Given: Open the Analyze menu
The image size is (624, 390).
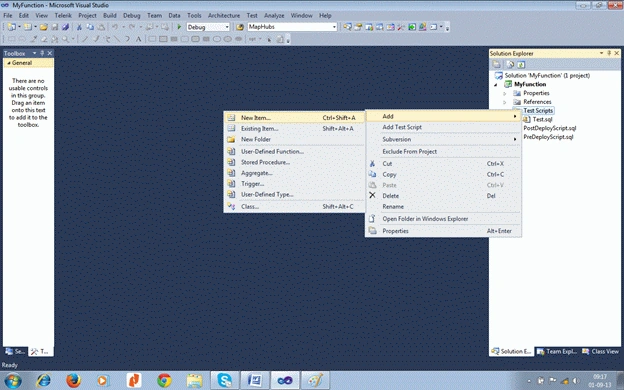Looking at the screenshot, I should tap(274, 16).
